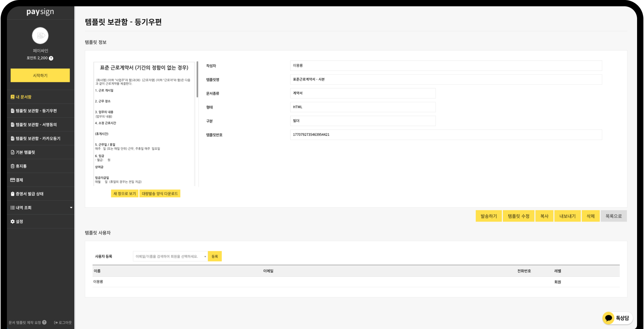Select 템플릿 보관함 - 카카오등기 menu item
The height and width of the screenshot is (329, 644).
tap(38, 139)
